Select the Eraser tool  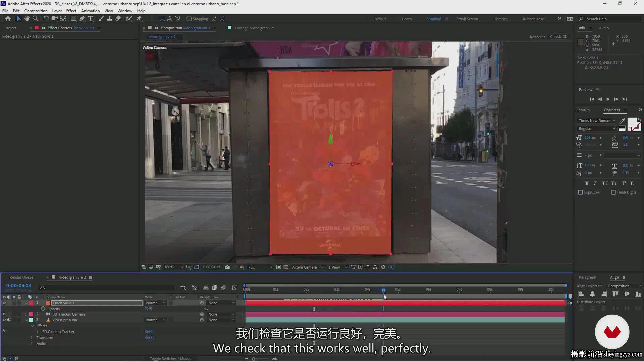pyautogui.click(x=118, y=19)
